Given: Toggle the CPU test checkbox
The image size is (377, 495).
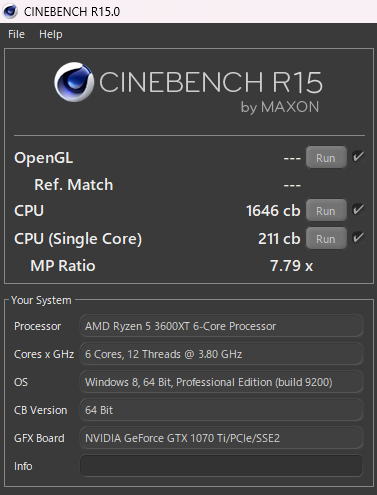Looking at the screenshot, I should click(x=358, y=210).
